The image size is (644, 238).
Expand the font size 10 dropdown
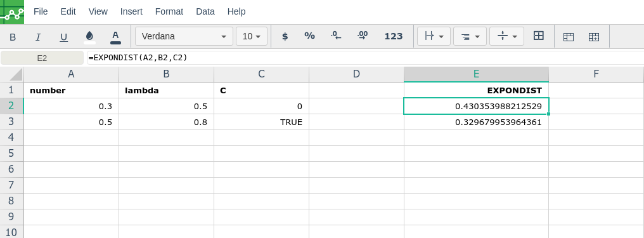pyautogui.click(x=252, y=36)
